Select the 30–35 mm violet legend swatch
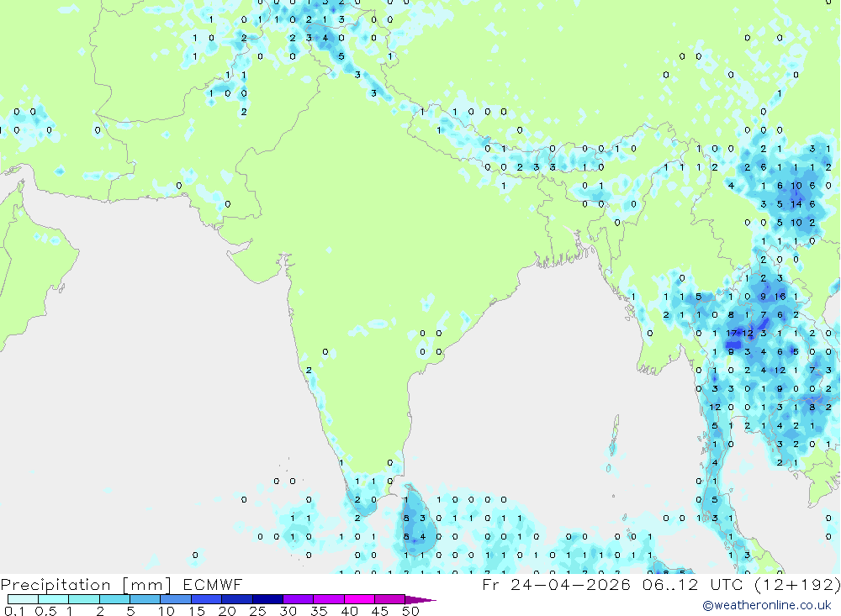Viewport: 841px width, 616px height. 298,599
